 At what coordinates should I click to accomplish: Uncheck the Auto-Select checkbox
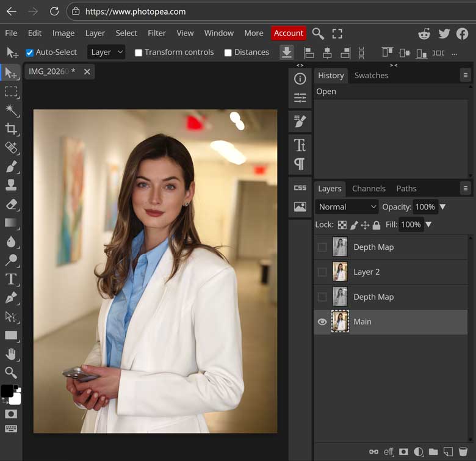tap(29, 53)
